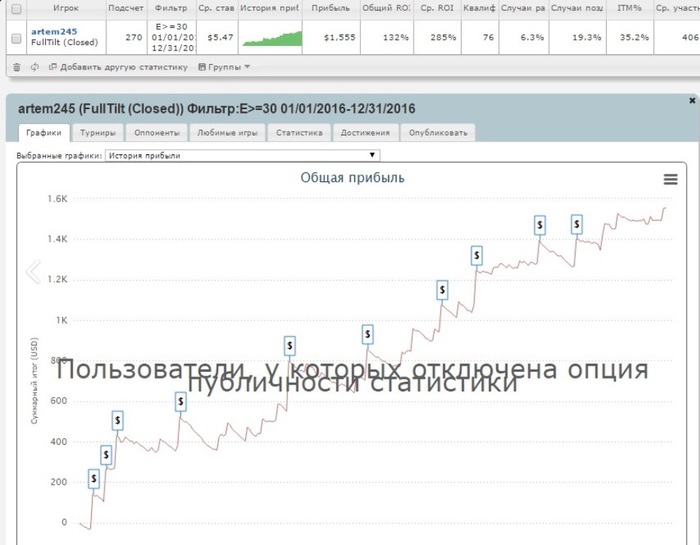The image size is (700, 545).
Task: Click the dollar marker above 400 line
Action: 117,420
